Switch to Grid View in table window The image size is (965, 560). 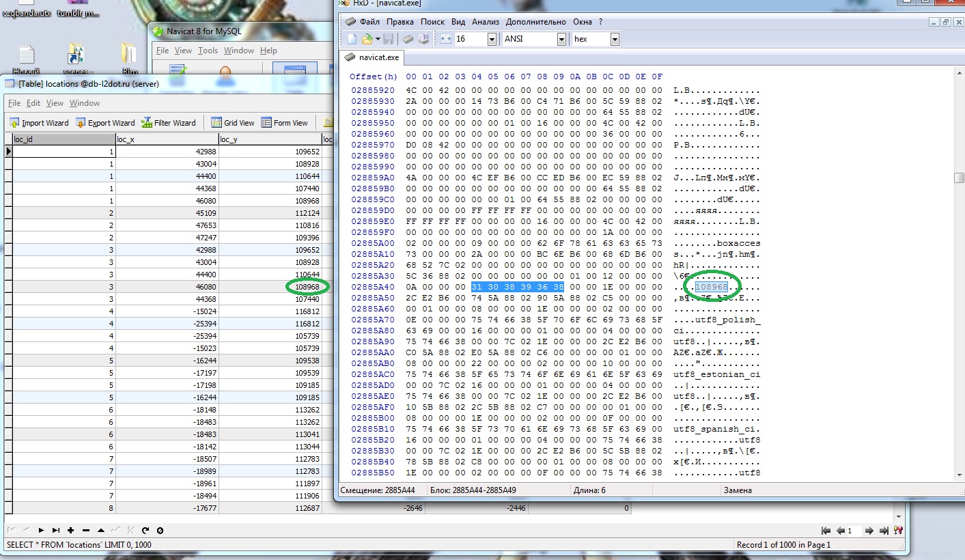[x=233, y=123]
